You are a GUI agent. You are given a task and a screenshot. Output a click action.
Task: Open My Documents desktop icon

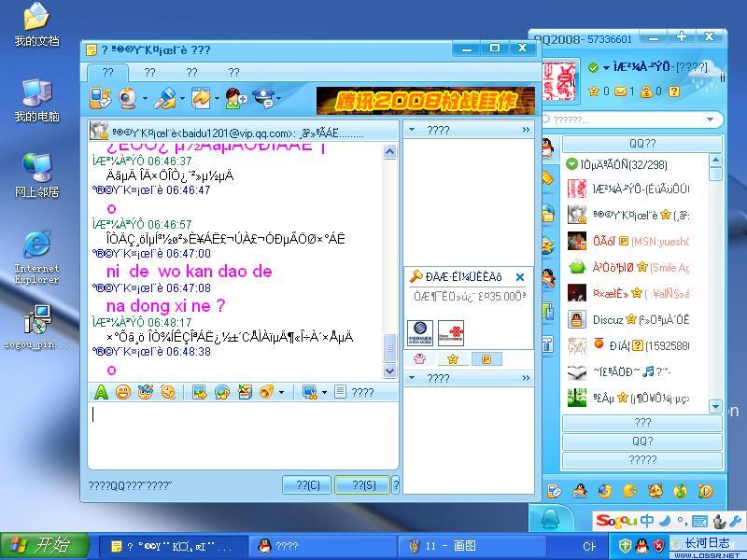tap(36, 24)
